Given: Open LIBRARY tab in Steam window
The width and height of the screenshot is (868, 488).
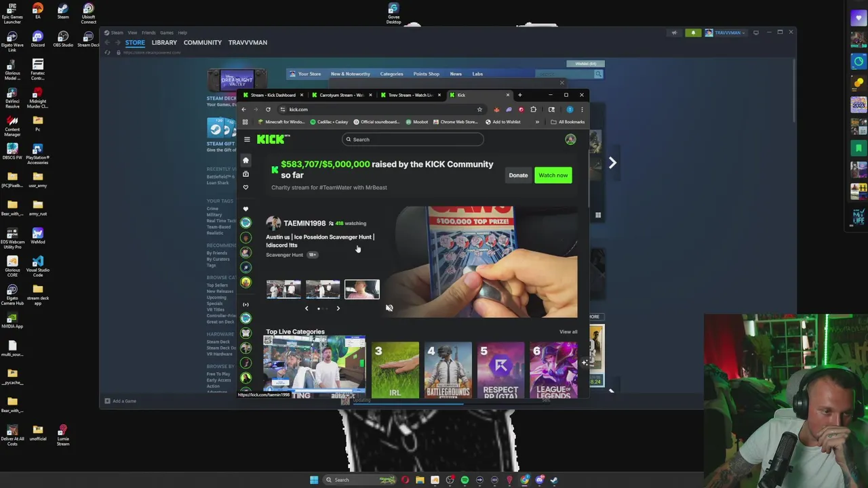Looking at the screenshot, I should click(x=164, y=43).
